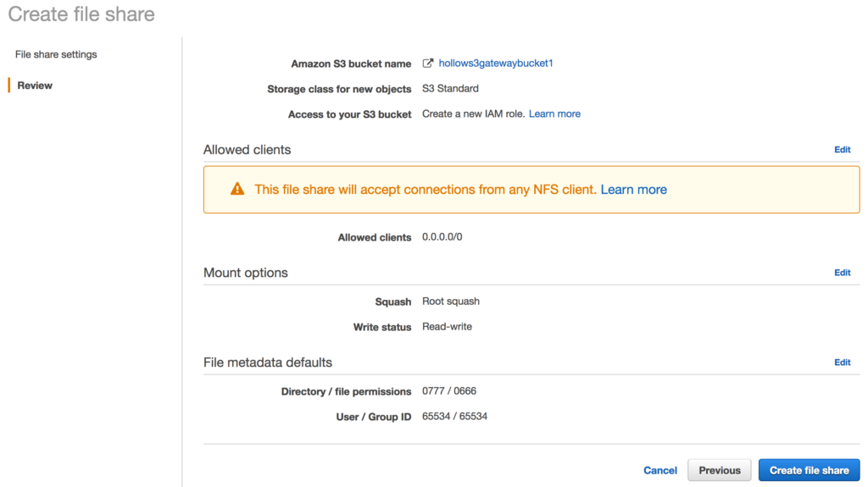This screenshot has width=868, height=487.
Task: Cancel the file share creation
Action: (x=659, y=470)
